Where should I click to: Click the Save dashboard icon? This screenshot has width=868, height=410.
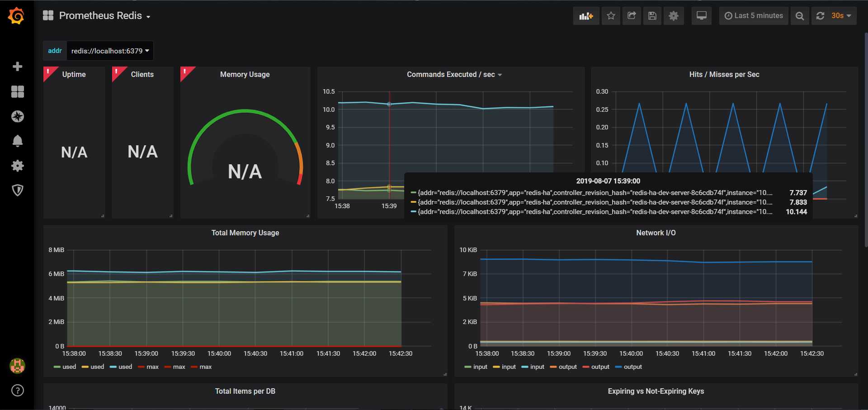coord(652,16)
